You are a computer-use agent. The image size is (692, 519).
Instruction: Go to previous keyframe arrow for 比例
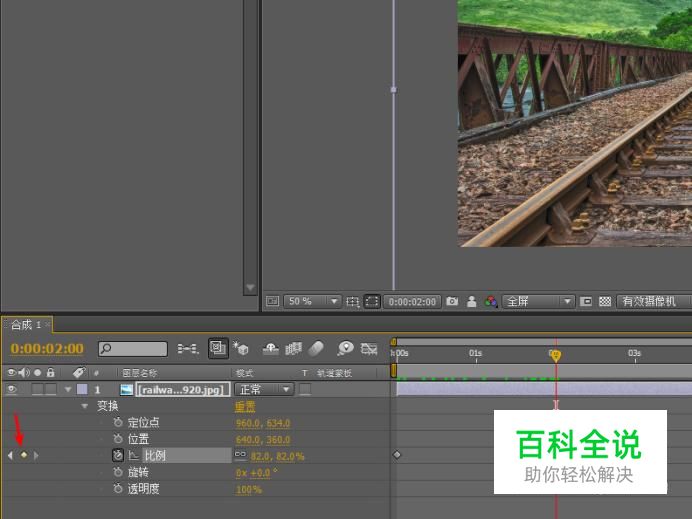(11, 455)
